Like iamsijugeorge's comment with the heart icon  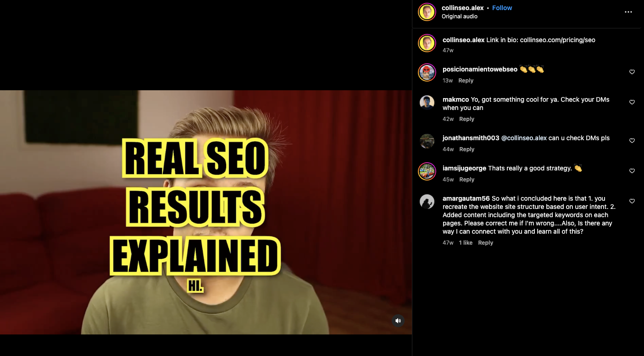click(632, 171)
